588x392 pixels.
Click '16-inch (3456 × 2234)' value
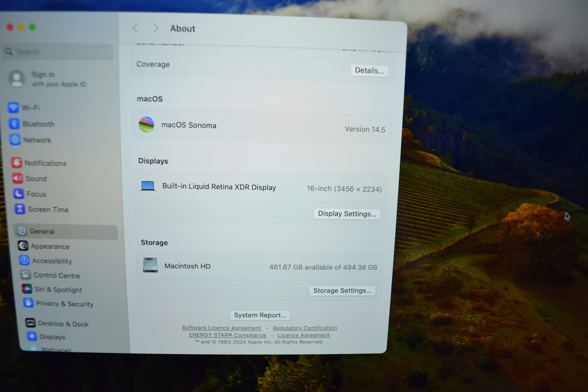tap(344, 189)
